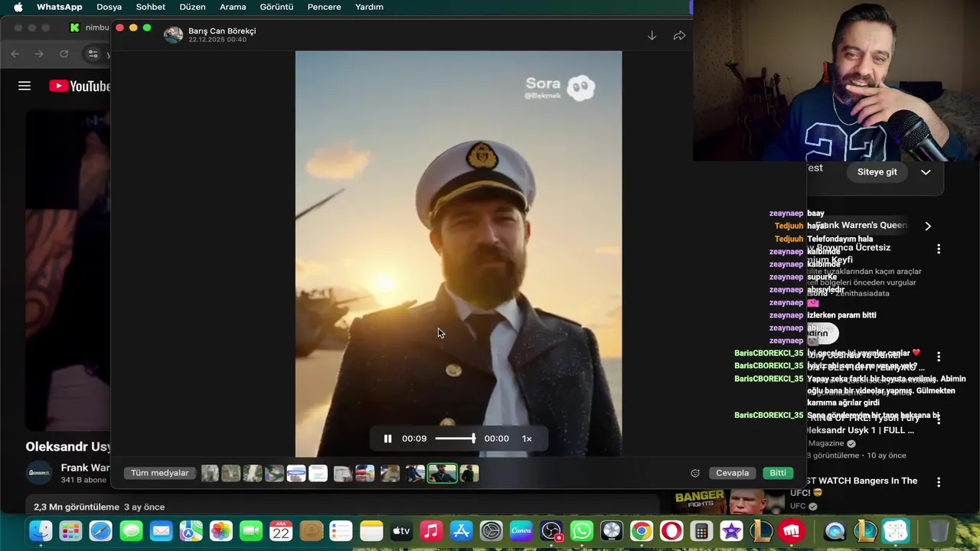Open the WhatsApp menu

click(x=59, y=7)
